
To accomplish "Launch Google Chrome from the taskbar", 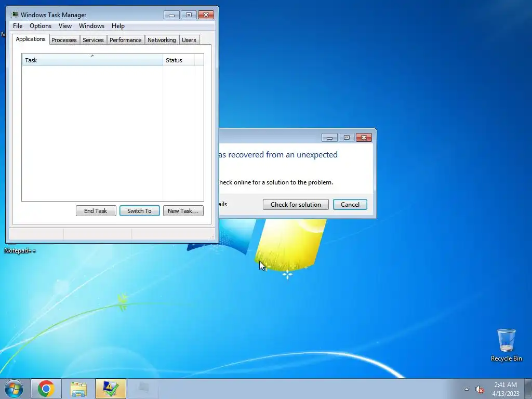I will click(x=46, y=389).
